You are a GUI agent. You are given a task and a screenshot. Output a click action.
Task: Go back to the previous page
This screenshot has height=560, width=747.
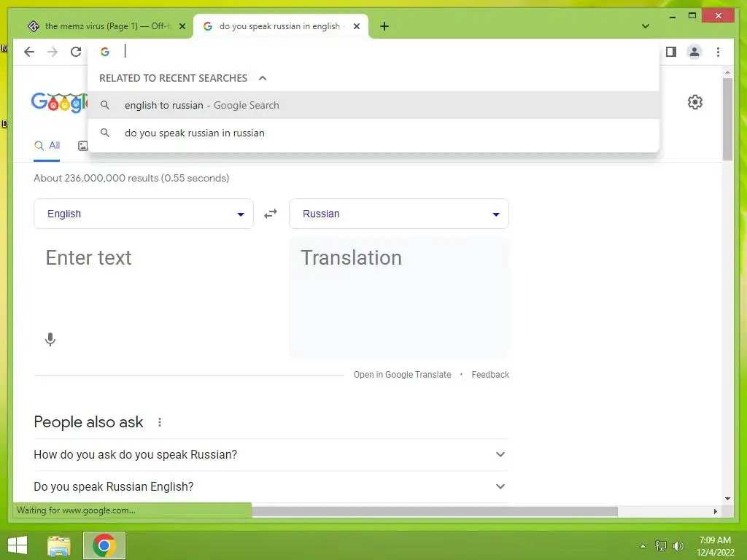[29, 52]
